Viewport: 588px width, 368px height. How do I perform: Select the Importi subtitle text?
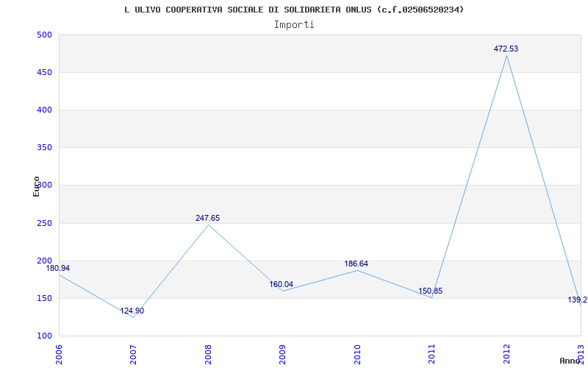(x=294, y=24)
